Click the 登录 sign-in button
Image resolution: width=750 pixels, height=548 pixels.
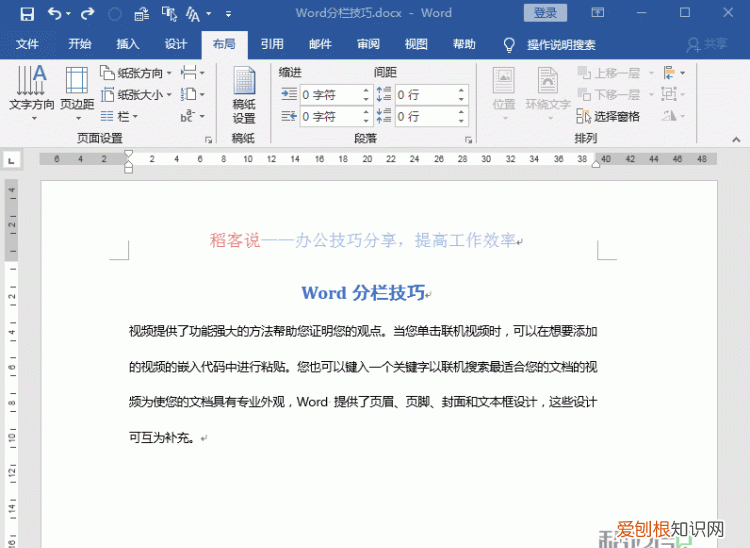545,13
